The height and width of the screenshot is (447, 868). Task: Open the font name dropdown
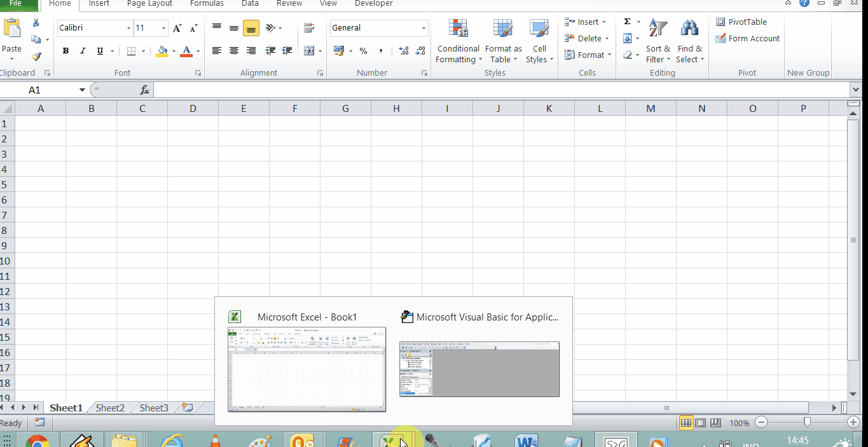(128, 28)
